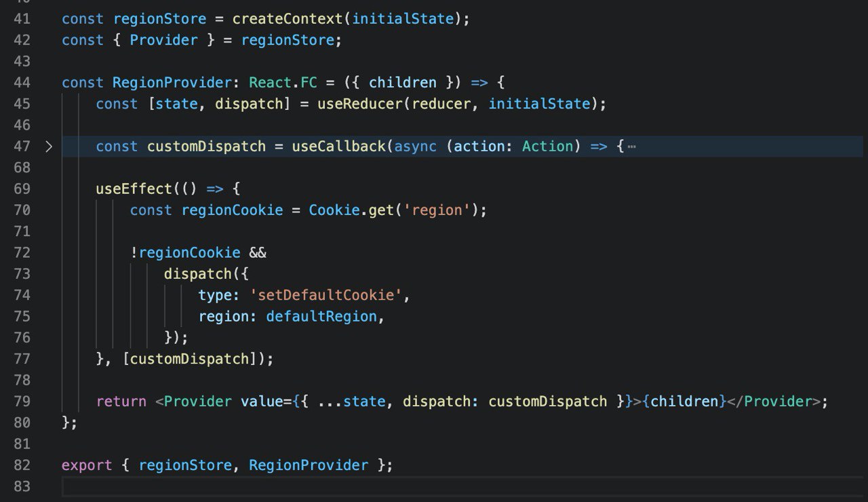Select line number 69 in the gutter
Image resolution: width=868 pixels, height=502 pixels.
pyautogui.click(x=22, y=189)
